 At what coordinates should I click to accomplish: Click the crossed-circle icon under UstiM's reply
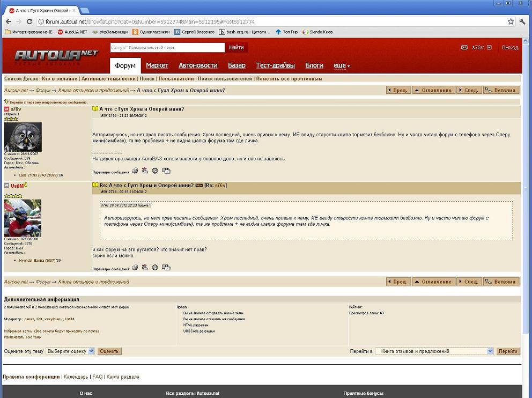(x=155, y=267)
